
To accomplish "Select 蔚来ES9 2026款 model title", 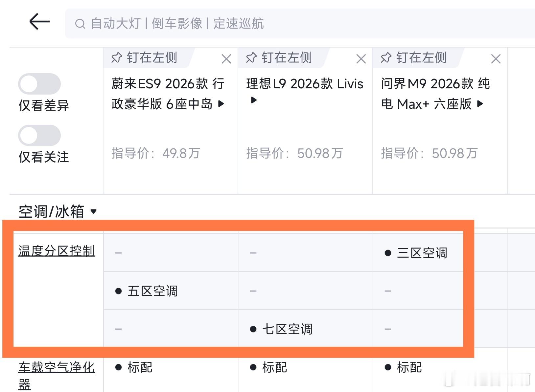I will pos(168,94).
